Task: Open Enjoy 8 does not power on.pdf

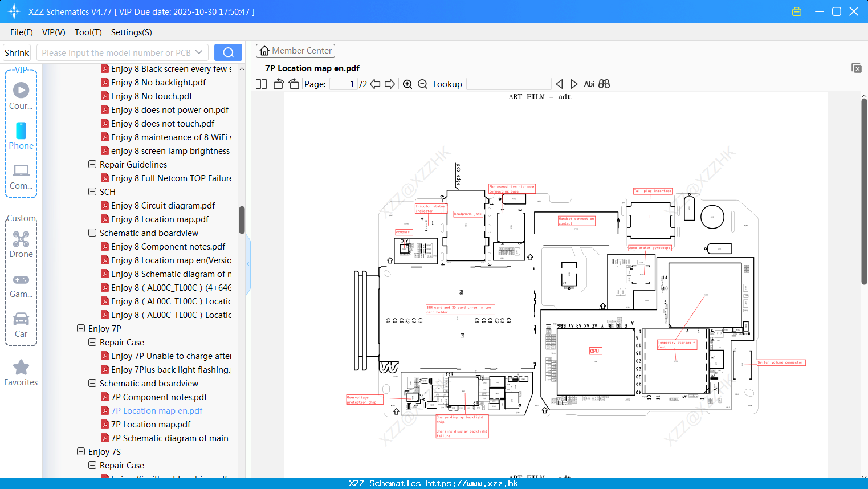Action: pos(170,109)
